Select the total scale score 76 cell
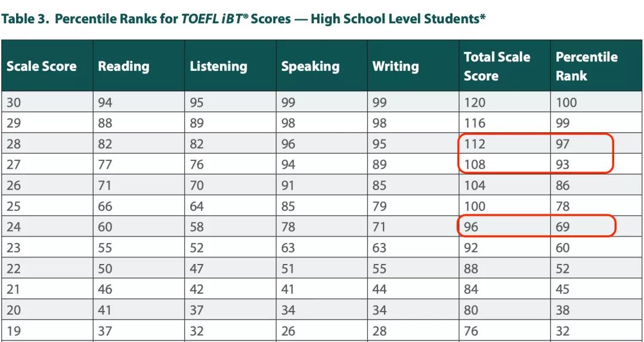This screenshot has height=342, width=644. (x=471, y=331)
